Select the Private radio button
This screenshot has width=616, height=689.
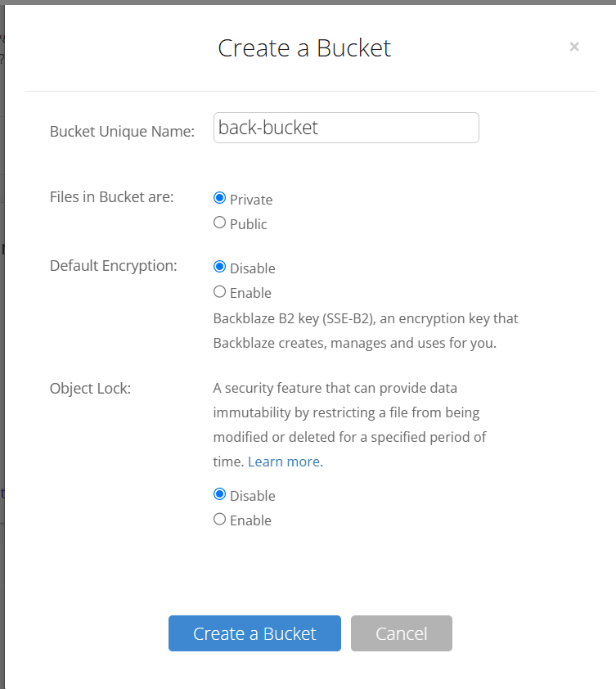[219, 196]
